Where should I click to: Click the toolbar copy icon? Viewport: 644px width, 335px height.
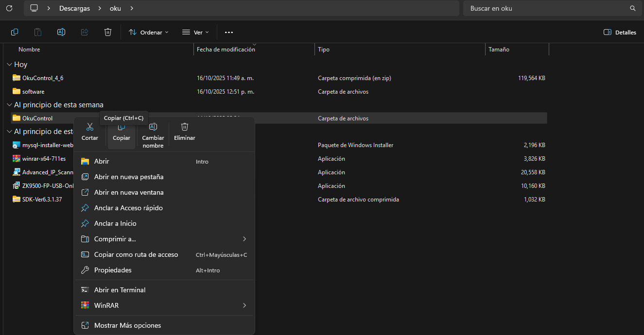click(15, 32)
